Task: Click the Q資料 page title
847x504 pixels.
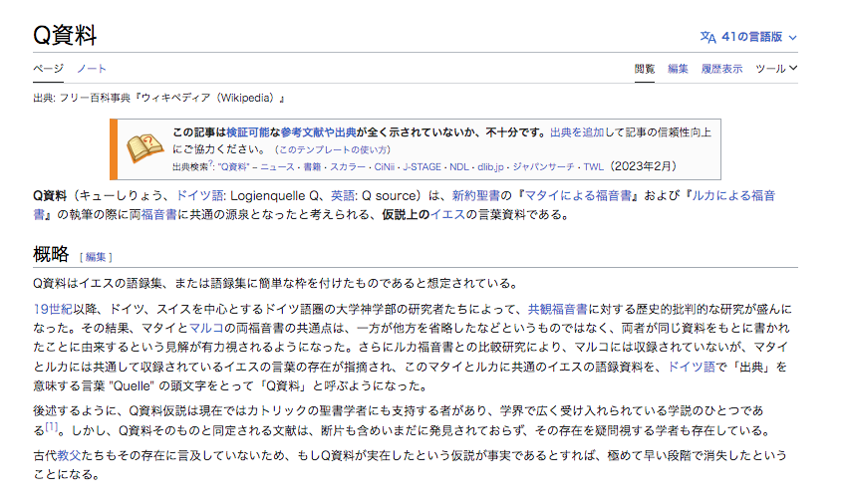Action: [65, 36]
